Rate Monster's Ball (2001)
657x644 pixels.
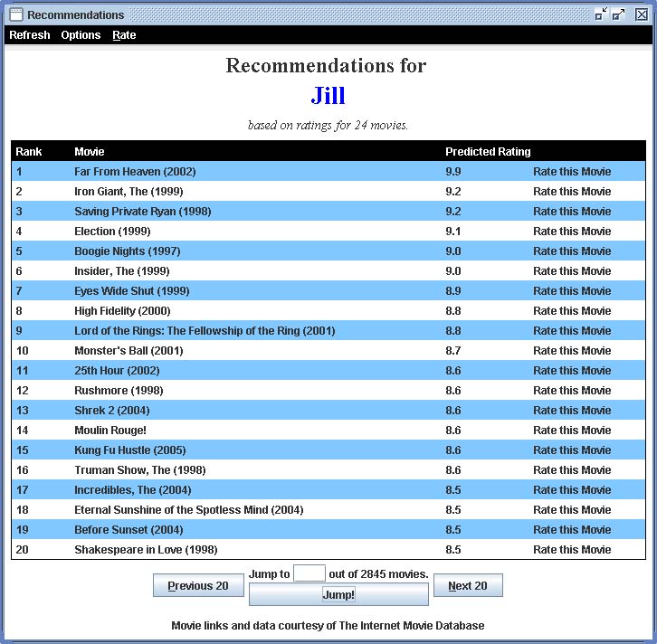[572, 350]
